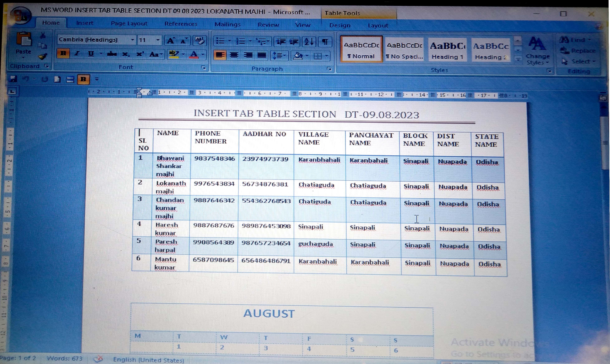The height and width of the screenshot is (364, 610).
Task: Toggle Italic formatting
Action: 77,54
